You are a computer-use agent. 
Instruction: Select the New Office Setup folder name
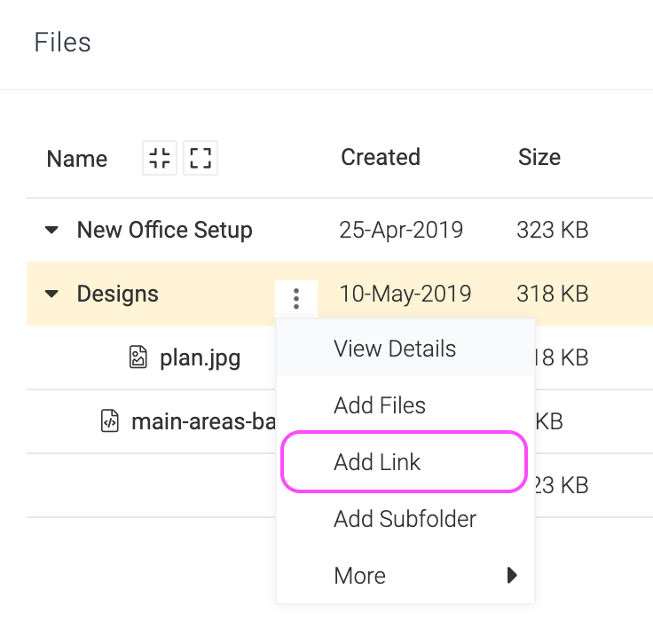coord(165,230)
